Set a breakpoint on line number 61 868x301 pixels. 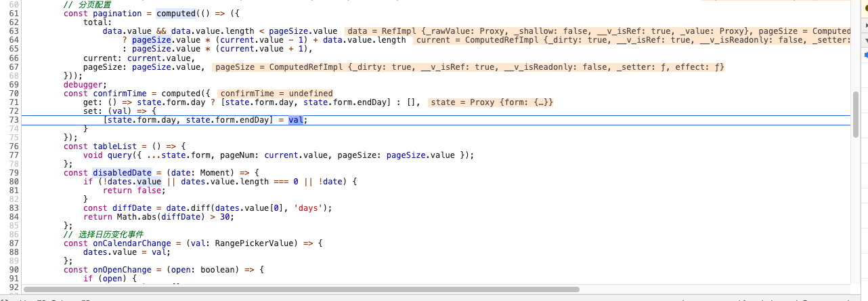14,14
